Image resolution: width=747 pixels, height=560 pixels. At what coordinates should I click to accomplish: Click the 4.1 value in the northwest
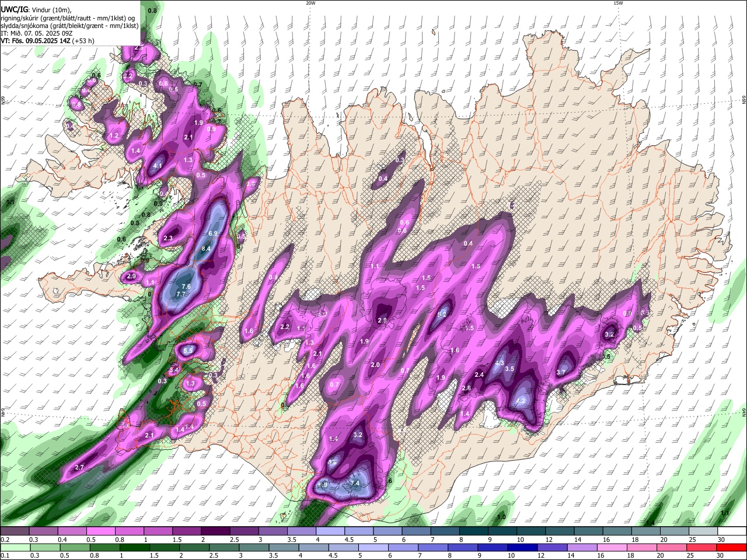point(157,166)
